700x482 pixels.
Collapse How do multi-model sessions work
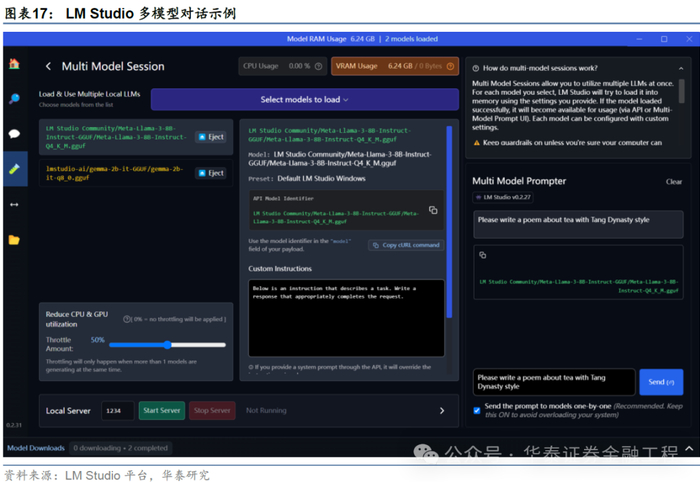pyautogui.click(x=681, y=68)
